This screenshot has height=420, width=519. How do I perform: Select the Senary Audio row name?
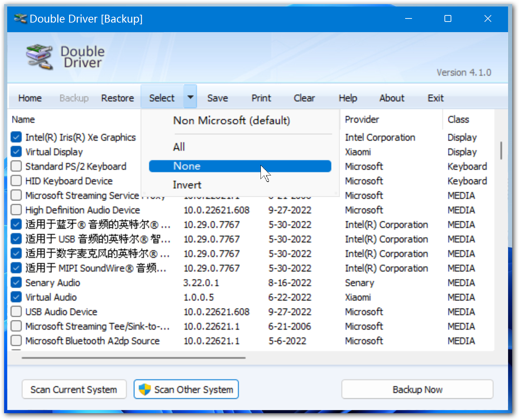tap(53, 283)
